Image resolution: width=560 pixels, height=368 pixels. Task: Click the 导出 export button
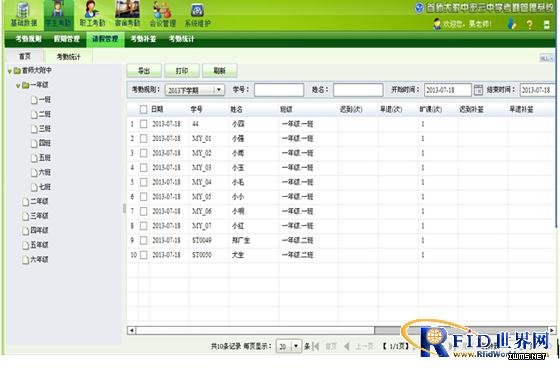click(144, 71)
